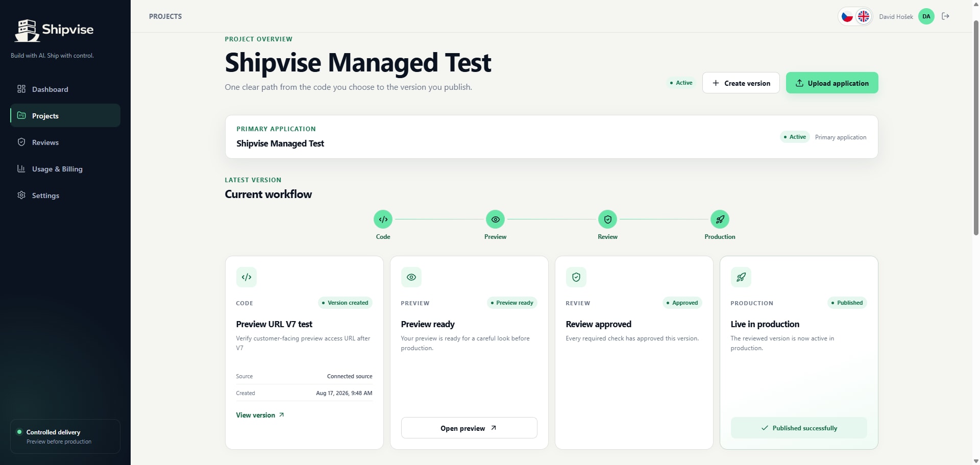Image resolution: width=980 pixels, height=465 pixels.
Task: Click the Approved status badge
Action: [682, 303]
